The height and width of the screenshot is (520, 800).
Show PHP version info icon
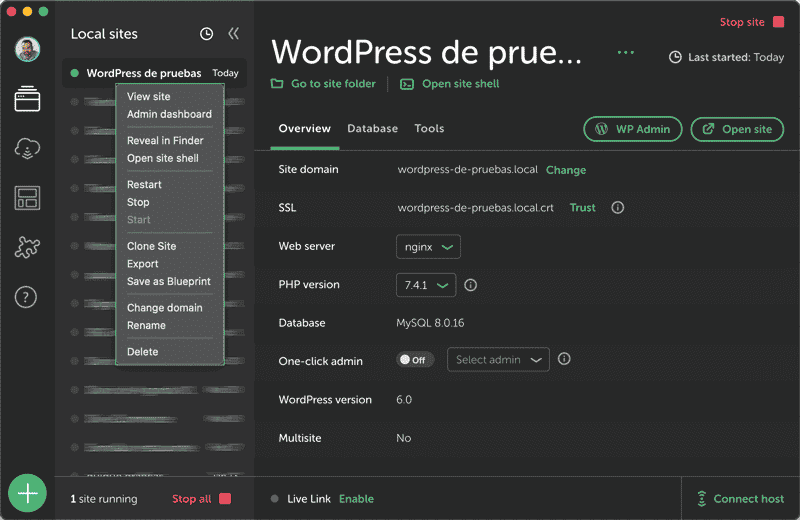tap(470, 285)
